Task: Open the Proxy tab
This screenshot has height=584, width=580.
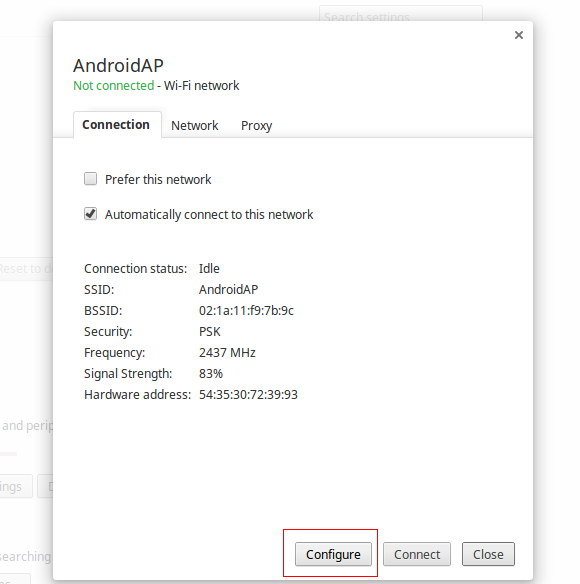Action: (256, 126)
